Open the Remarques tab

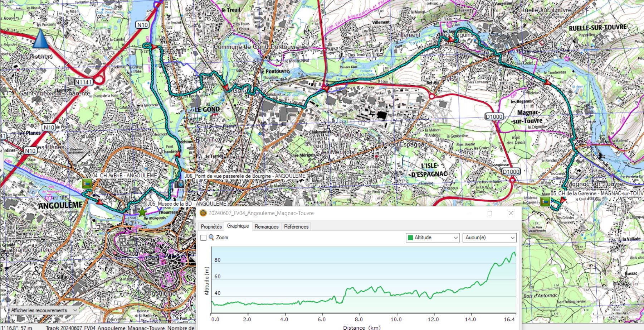point(267,226)
